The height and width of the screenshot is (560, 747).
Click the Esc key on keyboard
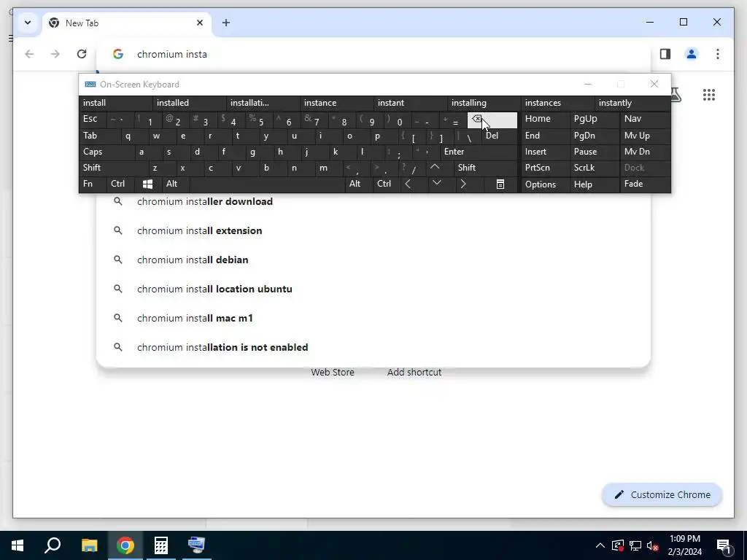click(x=93, y=119)
